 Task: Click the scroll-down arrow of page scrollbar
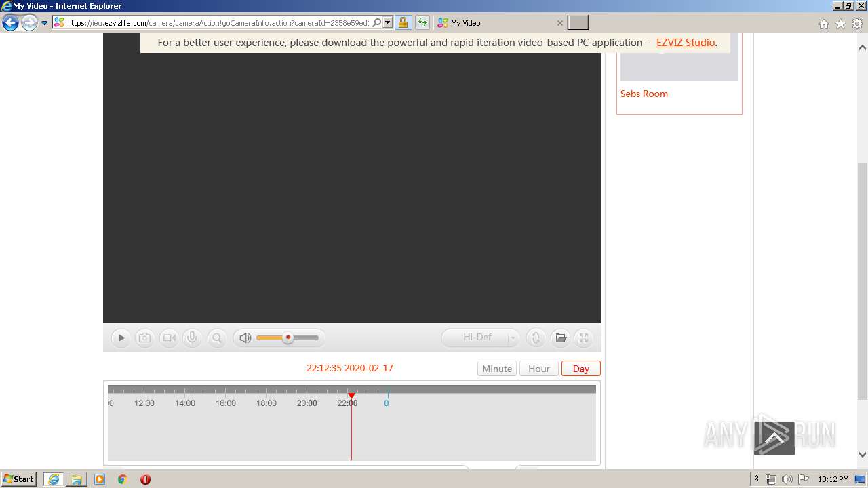click(863, 455)
